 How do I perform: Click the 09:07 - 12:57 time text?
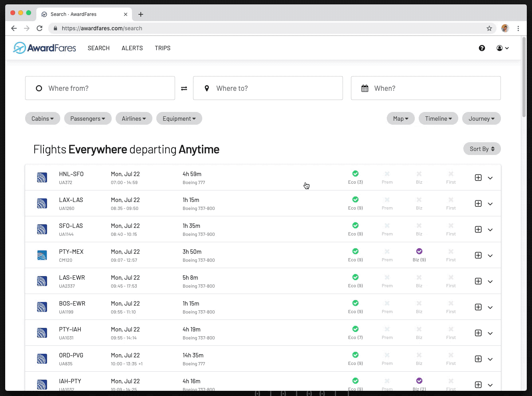pos(124,260)
